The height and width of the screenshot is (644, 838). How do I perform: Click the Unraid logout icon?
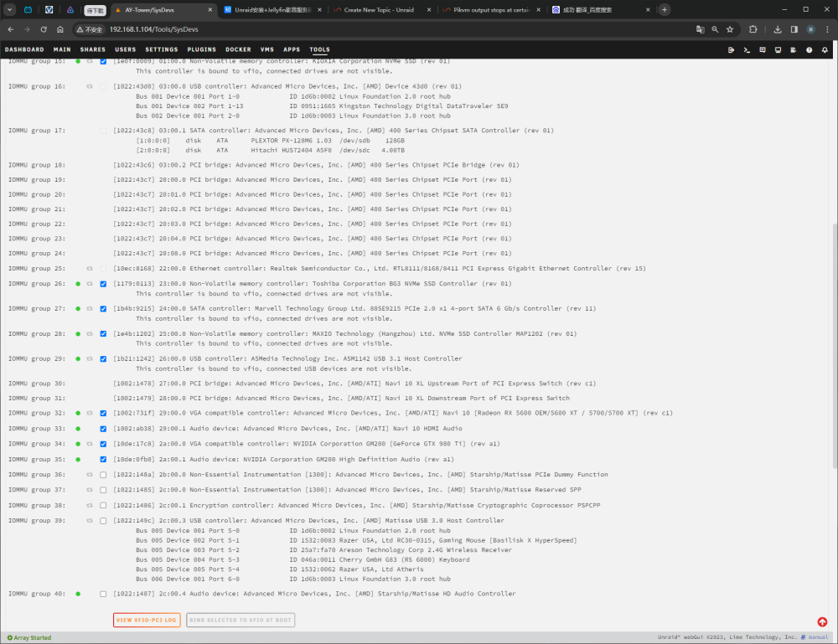point(731,49)
